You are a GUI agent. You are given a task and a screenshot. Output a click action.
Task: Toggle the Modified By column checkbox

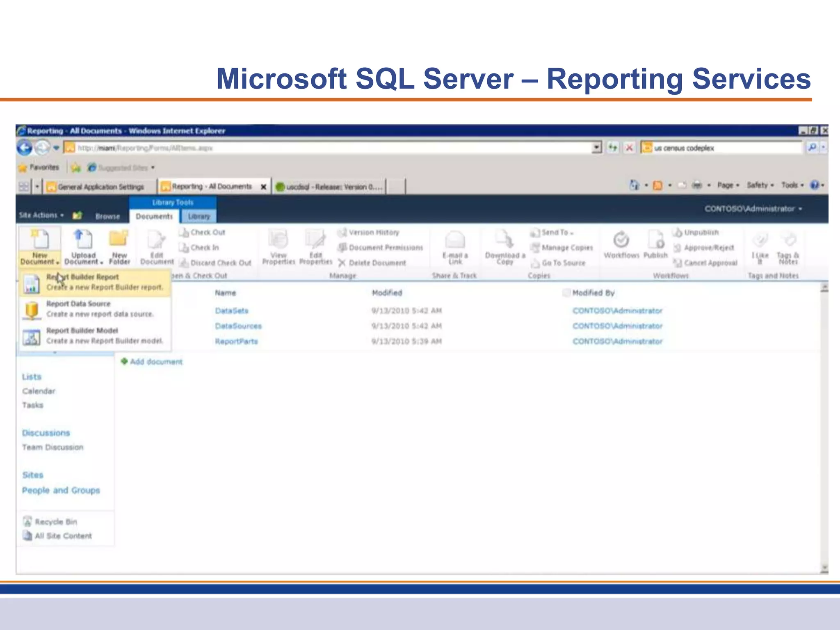coord(566,293)
